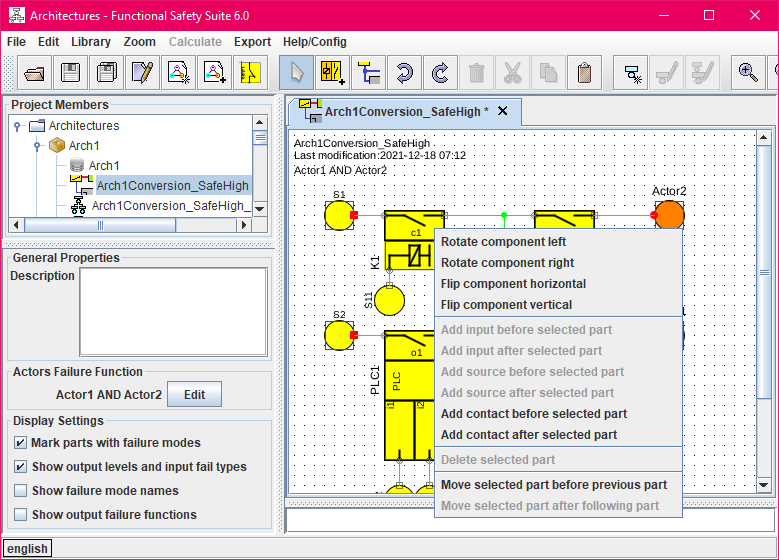Collapse the Architectures tree node
Viewport: 779px width, 560px height.
(17, 126)
